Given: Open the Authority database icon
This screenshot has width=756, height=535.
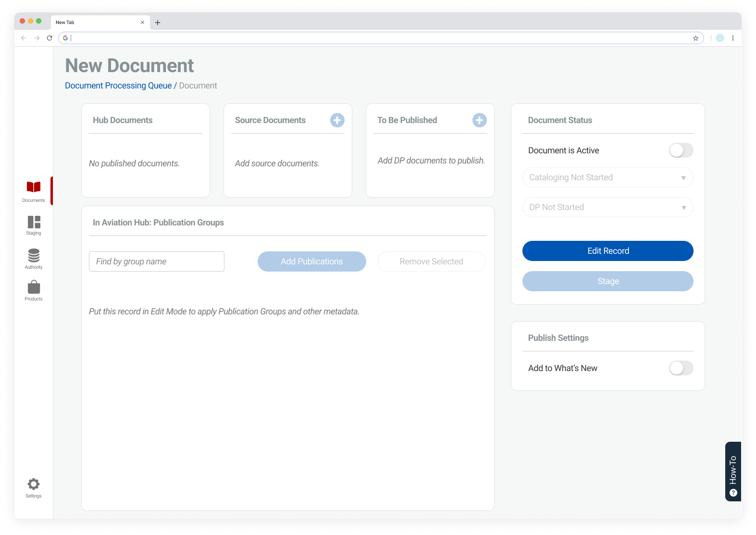Looking at the screenshot, I should (34, 255).
